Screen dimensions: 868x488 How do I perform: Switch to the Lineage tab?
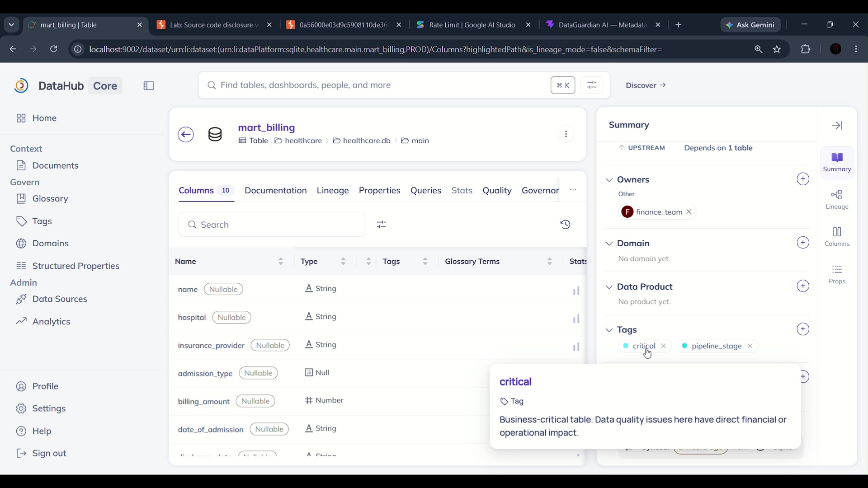tap(333, 191)
